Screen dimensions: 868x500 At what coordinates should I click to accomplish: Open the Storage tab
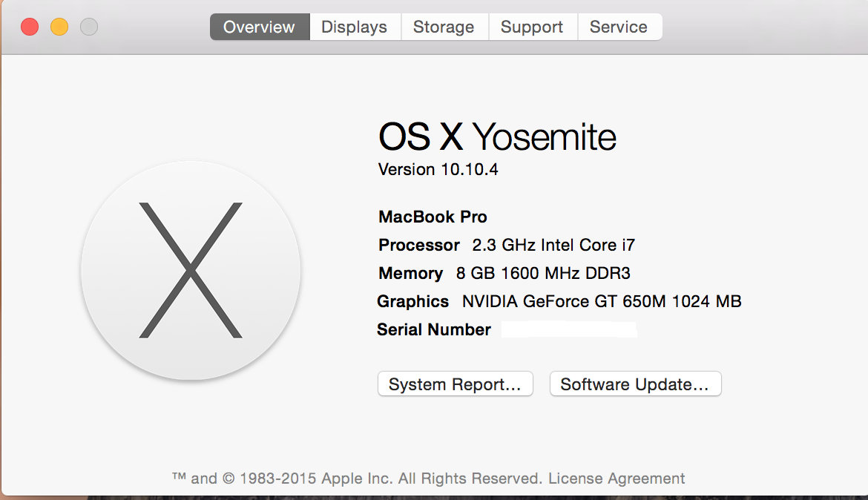coord(443,27)
